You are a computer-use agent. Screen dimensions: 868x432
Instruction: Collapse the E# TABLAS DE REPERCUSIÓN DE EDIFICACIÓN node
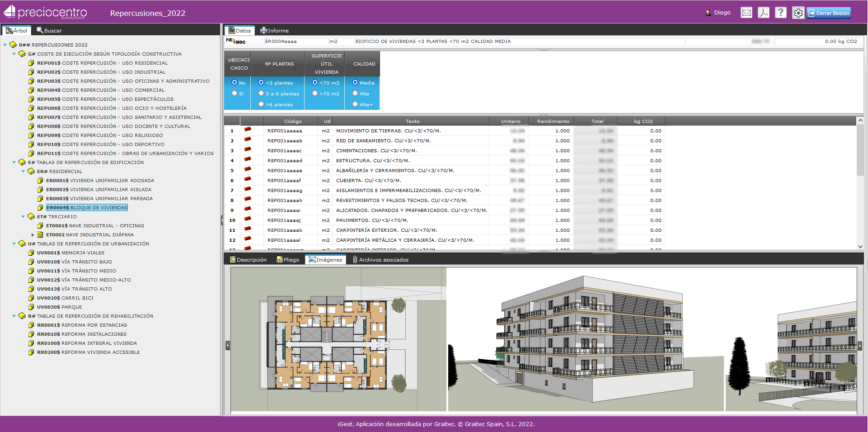point(14,162)
